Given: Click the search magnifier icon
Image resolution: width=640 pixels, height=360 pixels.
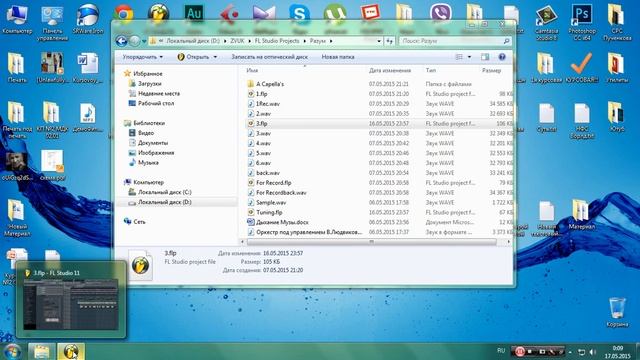Looking at the screenshot, I should 506,41.
